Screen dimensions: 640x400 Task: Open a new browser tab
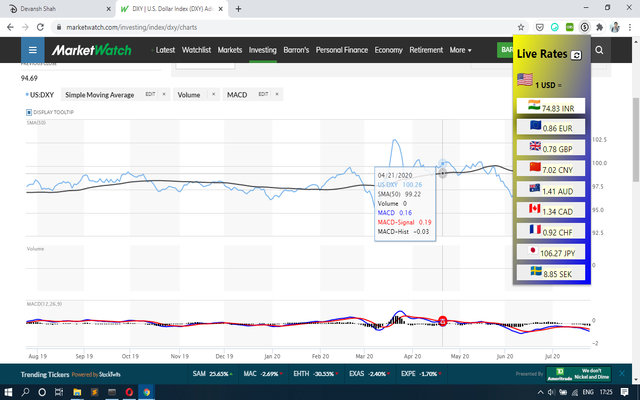tap(238, 8)
